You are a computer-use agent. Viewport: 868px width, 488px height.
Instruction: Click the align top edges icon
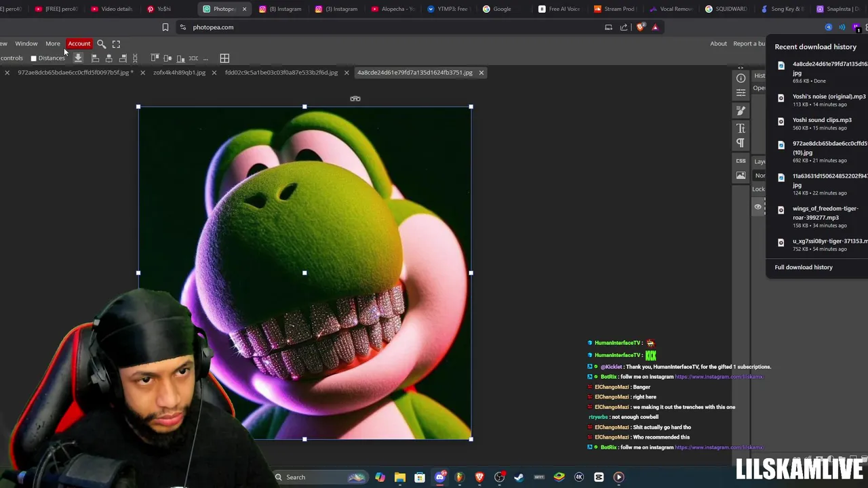coord(155,58)
